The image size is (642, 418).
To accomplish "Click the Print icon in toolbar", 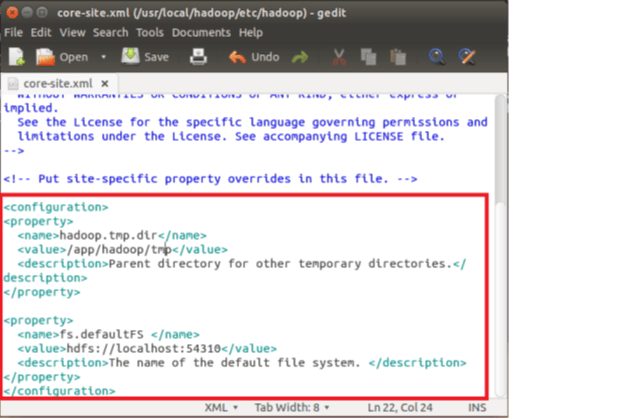I will 200,57.
